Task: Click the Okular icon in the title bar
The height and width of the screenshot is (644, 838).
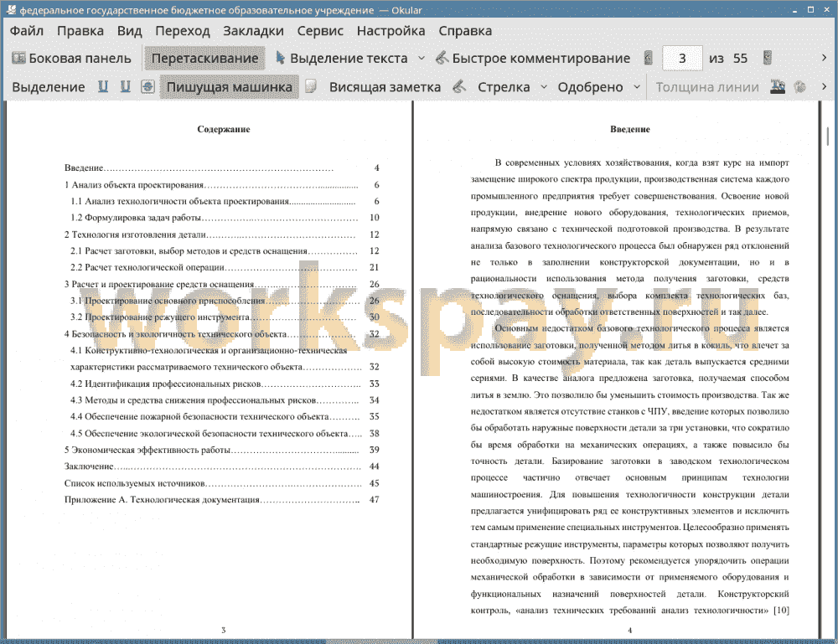Action: point(11,9)
